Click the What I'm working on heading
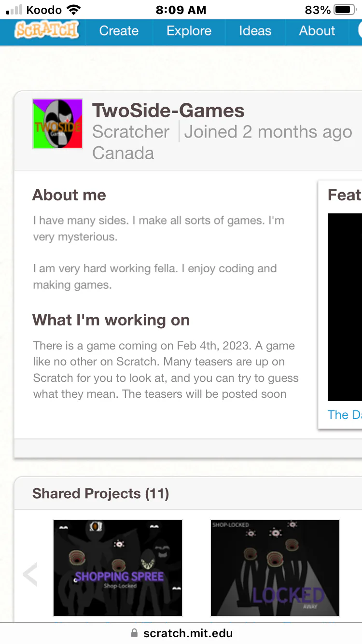 point(111,320)
